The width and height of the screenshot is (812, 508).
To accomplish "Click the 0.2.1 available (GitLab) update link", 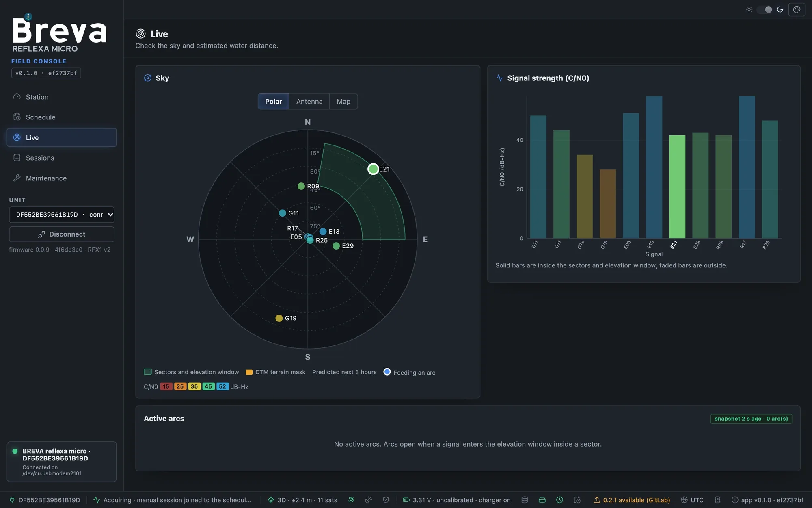I will (x=632, y=500).
